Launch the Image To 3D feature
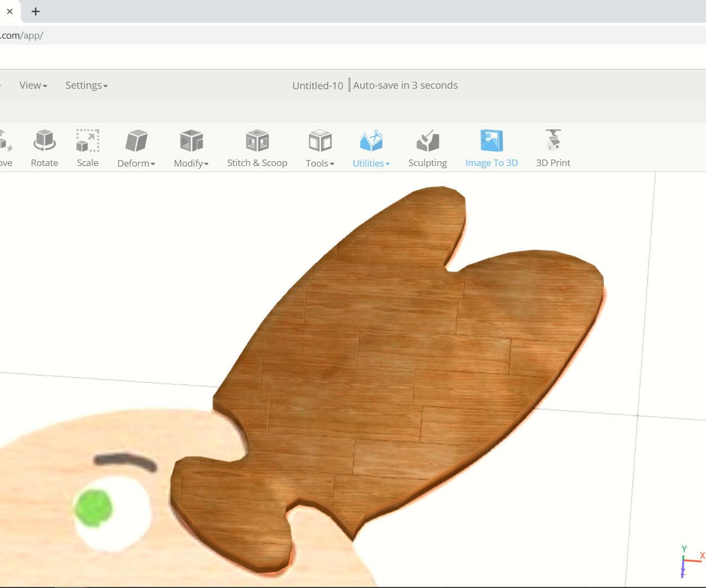This screenshot has height=588, width=706. pyautogui.click(x=491, y=146)
